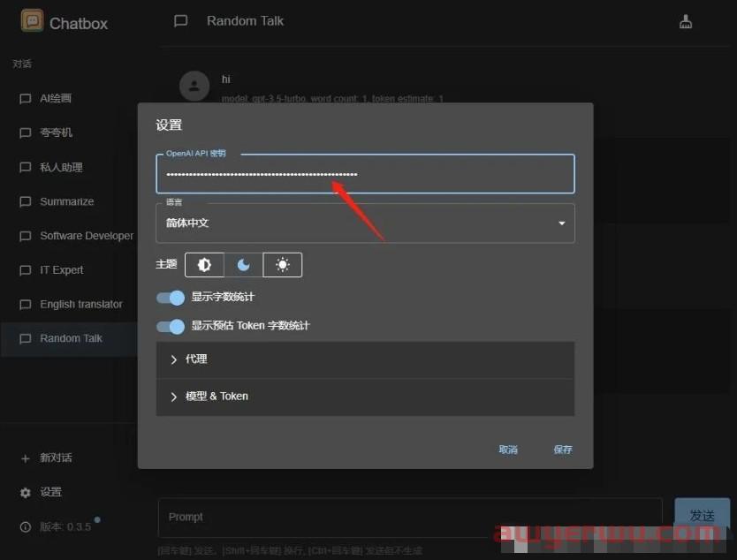
Task: Select Random Talk in the sidebar
Action: [x=69, y=338]
